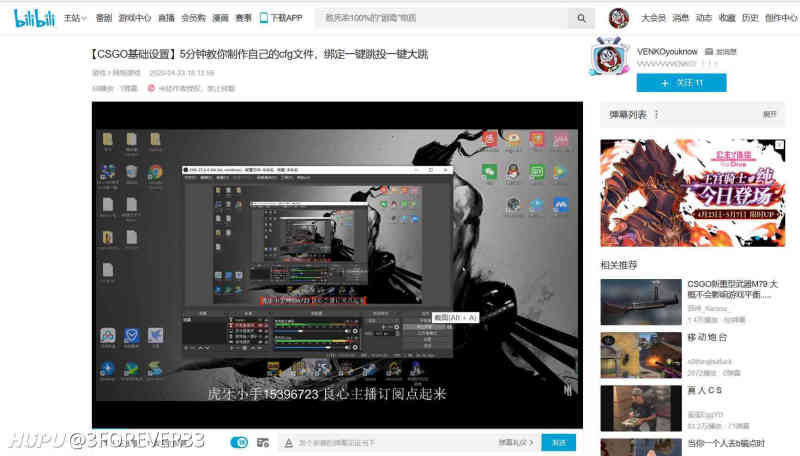
Task: Focus the danmaku comment input
Action: click(x=395, y=443)
